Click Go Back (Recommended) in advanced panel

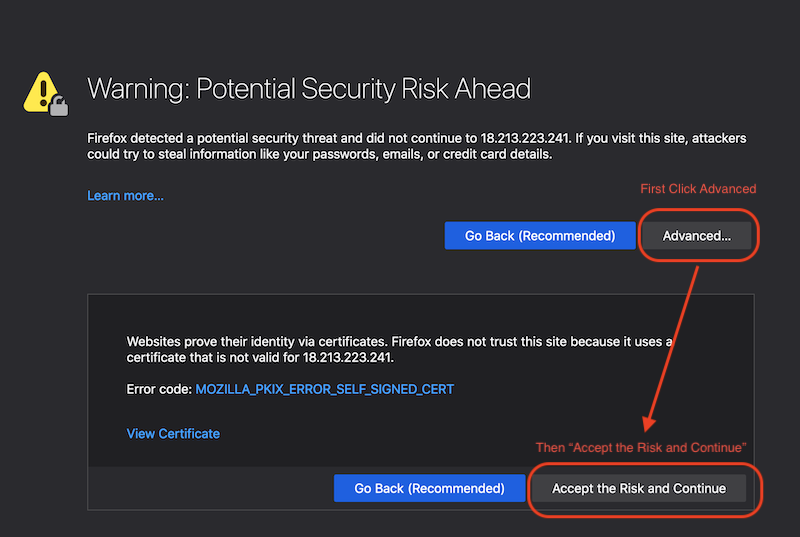point(430,488)
